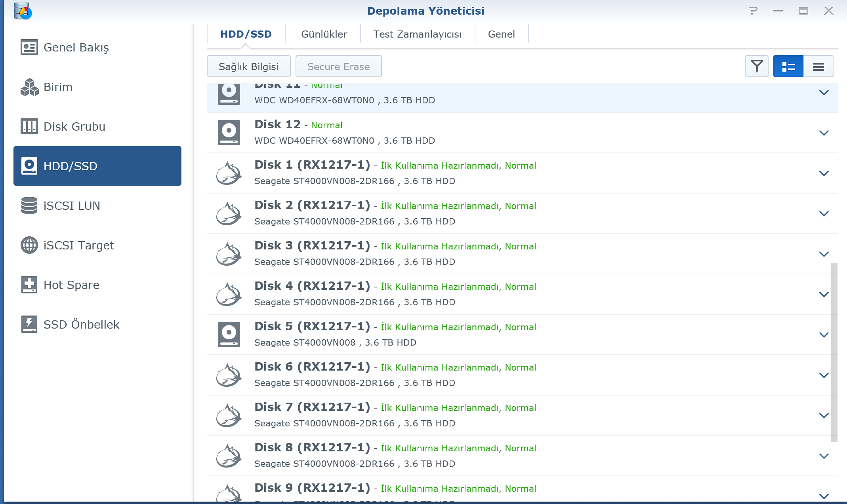Click the iSCSI Target globe icon

pos(29,245)
